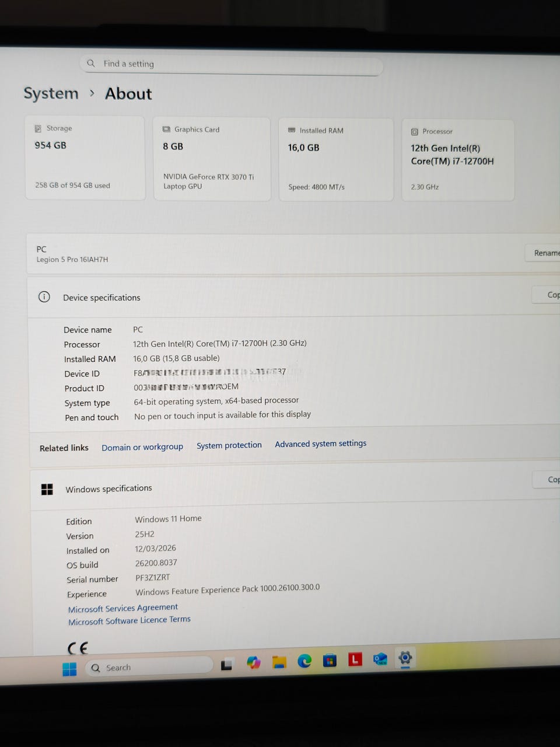This screenshot has height=747, width=560.
Task: Select the Processor value in Device specifications
Action: coord(220,343)
